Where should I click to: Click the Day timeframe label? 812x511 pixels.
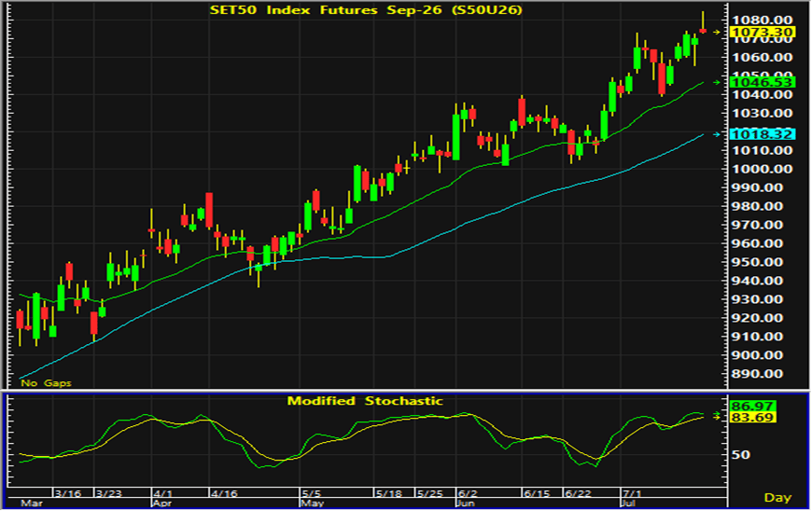[777, 498]
